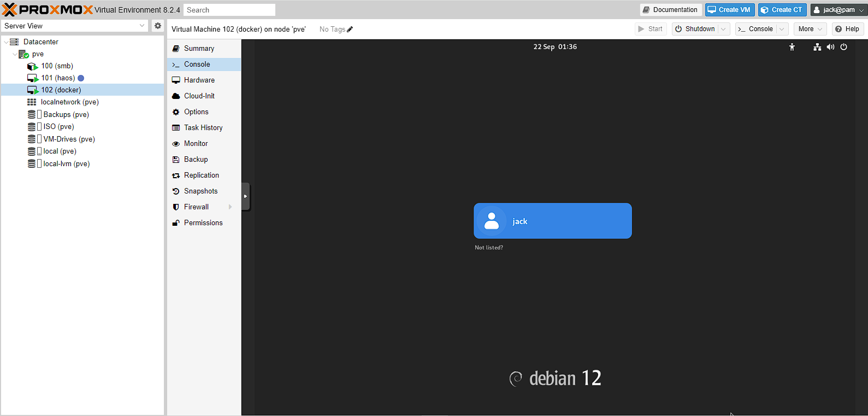The image size is (868, 416).
Task: Click the toolbar Console button
Action: pos(755,29)
